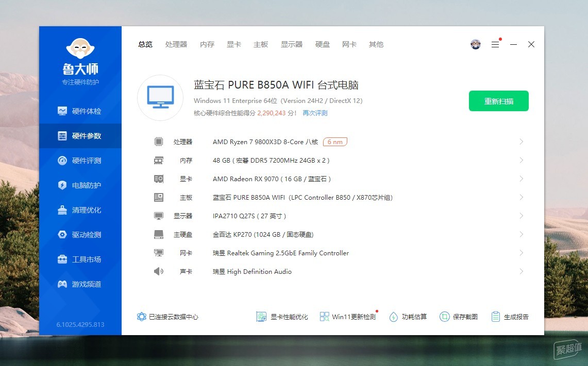The height and width of the screenshot is (366, 588).
Task: Open 游戏频道 gamepad icon
Action: coord(62,284)
